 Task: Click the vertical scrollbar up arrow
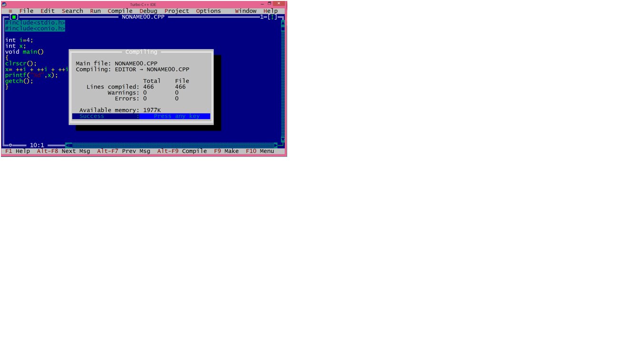[283, 22]
